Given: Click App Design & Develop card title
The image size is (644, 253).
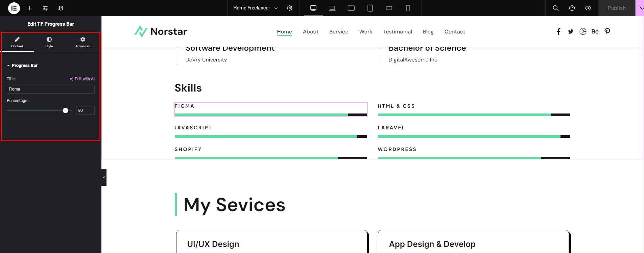Looking at the screenshot, I should point(432,244).
